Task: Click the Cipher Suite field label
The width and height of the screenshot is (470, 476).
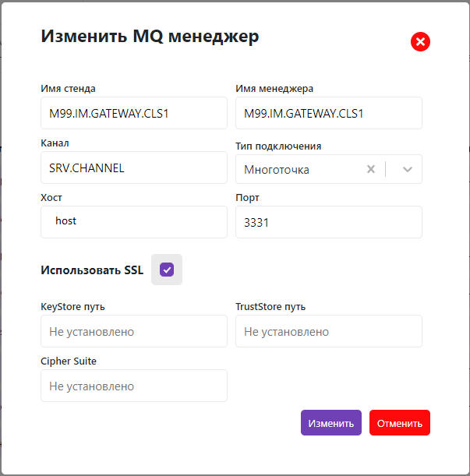Action: (x=69, y=361)
